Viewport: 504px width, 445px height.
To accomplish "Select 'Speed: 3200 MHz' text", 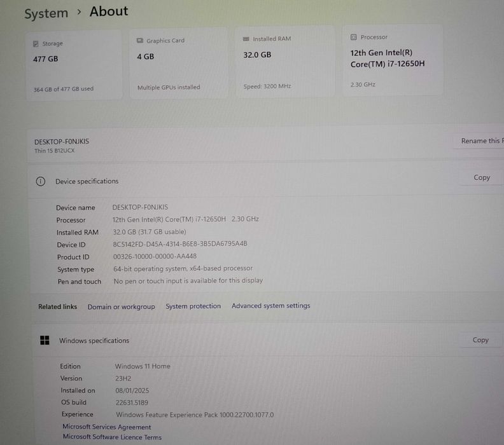I will point(267,86).
